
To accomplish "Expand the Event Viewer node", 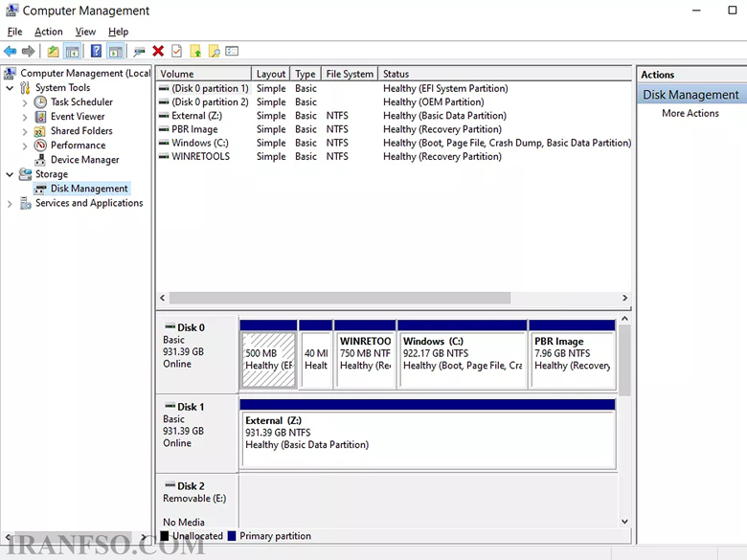I will [x=25, y=117].
